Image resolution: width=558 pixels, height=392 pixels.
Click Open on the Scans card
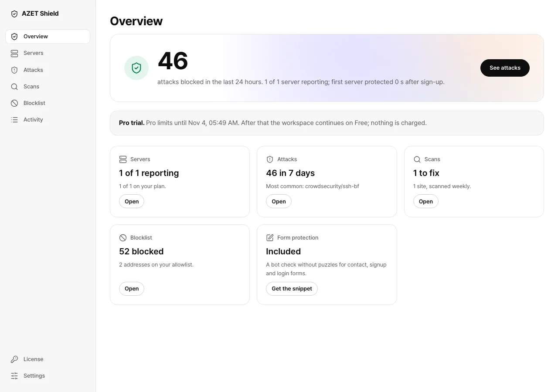(x=426, y=201)
